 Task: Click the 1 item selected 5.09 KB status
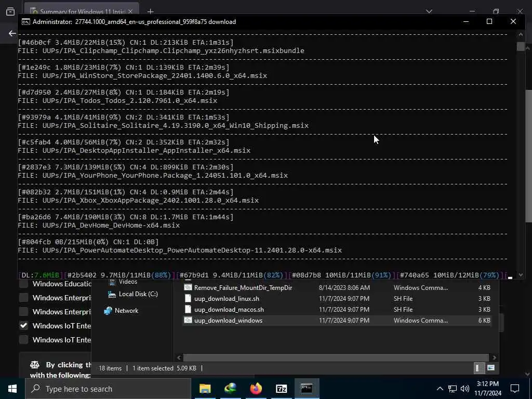coord(164,368)
